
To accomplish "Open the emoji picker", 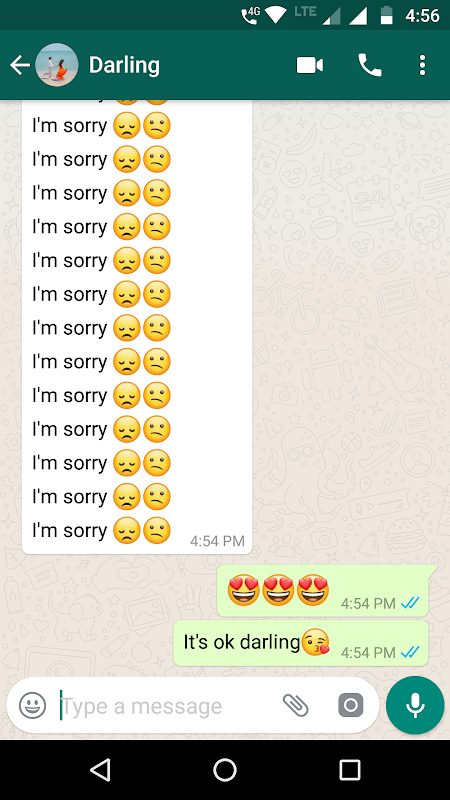I will pyautogui.click(x=33, y=706).
